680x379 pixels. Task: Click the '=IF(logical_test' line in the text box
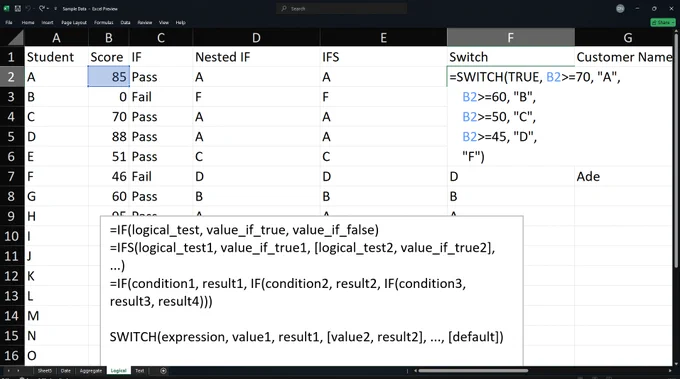point(244,230)
